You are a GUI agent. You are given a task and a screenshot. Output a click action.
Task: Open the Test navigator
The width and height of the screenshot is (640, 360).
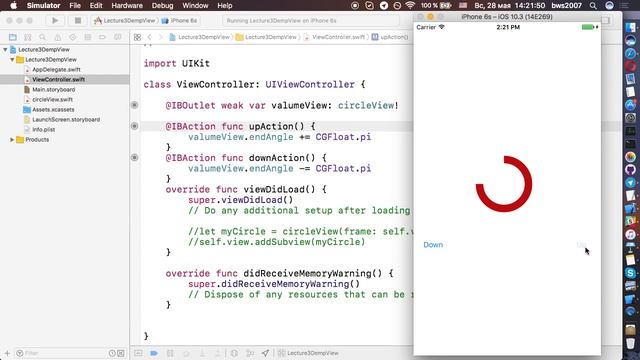pos(73,37)
